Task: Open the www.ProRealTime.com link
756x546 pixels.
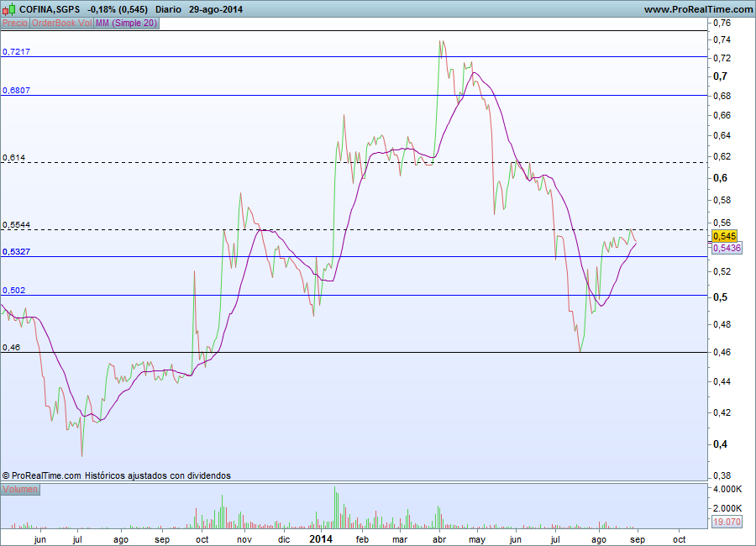Action: (698, 9)
